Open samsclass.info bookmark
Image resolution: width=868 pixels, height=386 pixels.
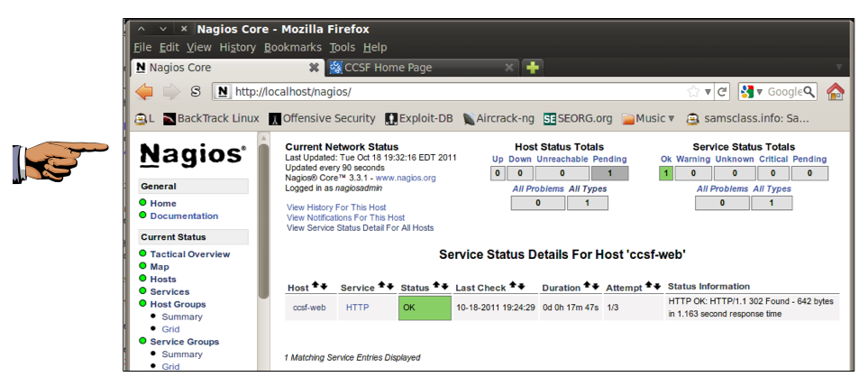pos(747,118)
